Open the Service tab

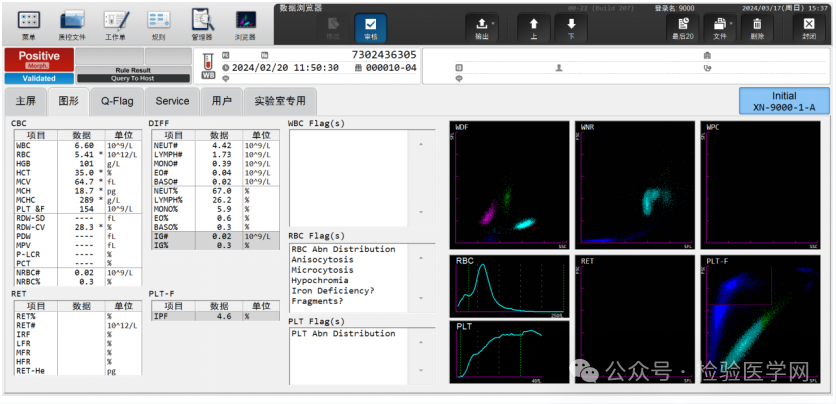point(172,101)
